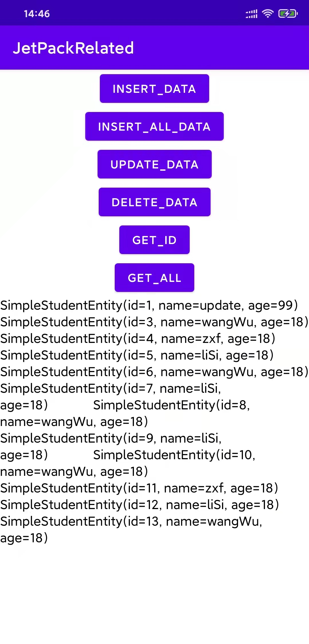Tap the last record id=13 wangWu
Viewport: 309px width, 644px height.
(x=131, y=521)
